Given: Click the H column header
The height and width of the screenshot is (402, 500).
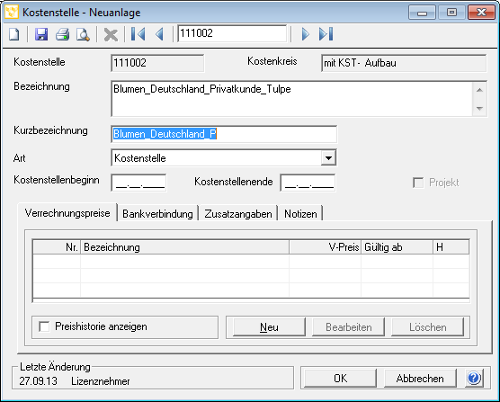Looking at the screenshot, I should point(451,247).
